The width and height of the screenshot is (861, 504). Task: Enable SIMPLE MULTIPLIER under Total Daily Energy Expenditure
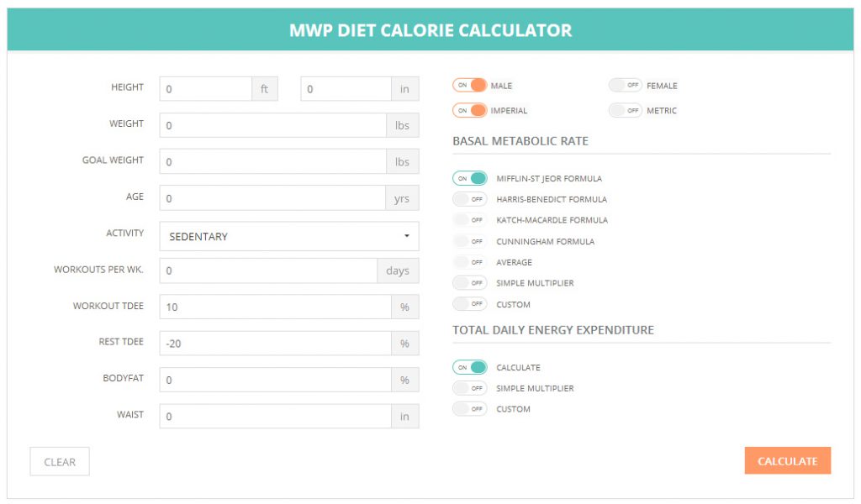click(x=469, y=388)
